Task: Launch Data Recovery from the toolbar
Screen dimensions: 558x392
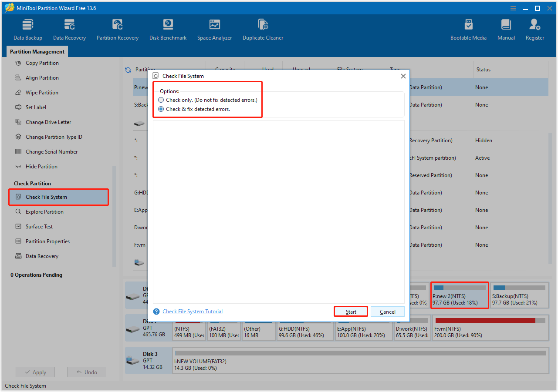Action: pos(69,30)
